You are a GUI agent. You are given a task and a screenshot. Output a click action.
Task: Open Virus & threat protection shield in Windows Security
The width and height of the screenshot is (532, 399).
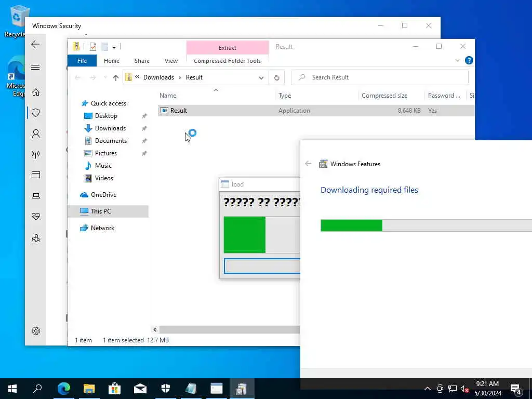(36, 113)
